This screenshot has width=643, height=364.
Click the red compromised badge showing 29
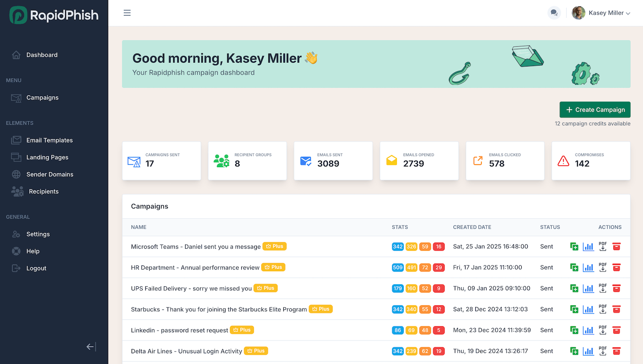click(x=439, y=268)
